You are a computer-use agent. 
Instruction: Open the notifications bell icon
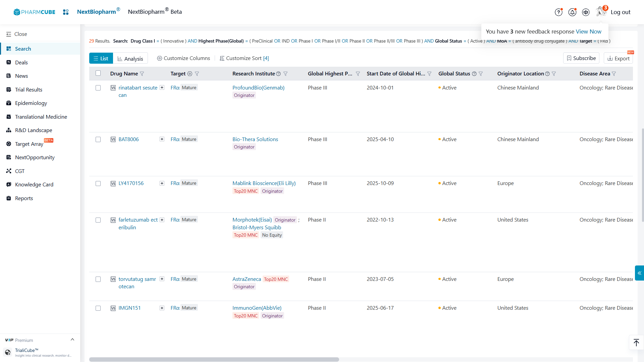pyautogui.click(x=572, y=12)
